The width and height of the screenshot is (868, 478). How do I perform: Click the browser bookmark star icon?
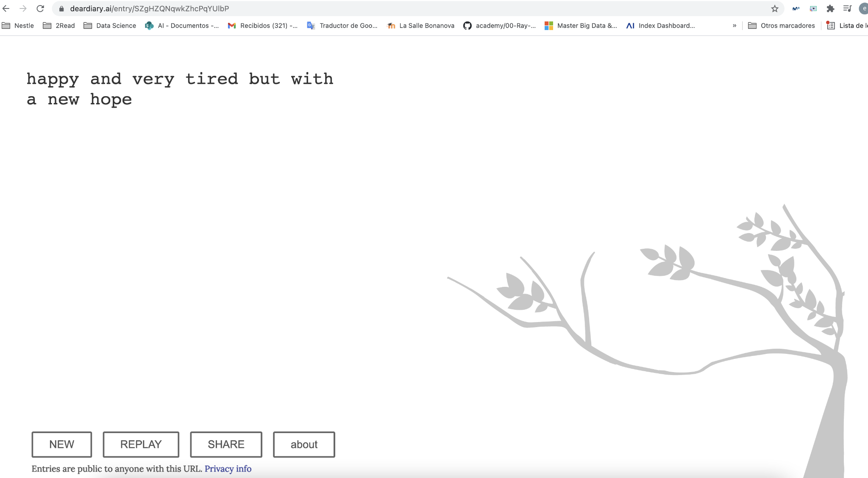point(775,8)
